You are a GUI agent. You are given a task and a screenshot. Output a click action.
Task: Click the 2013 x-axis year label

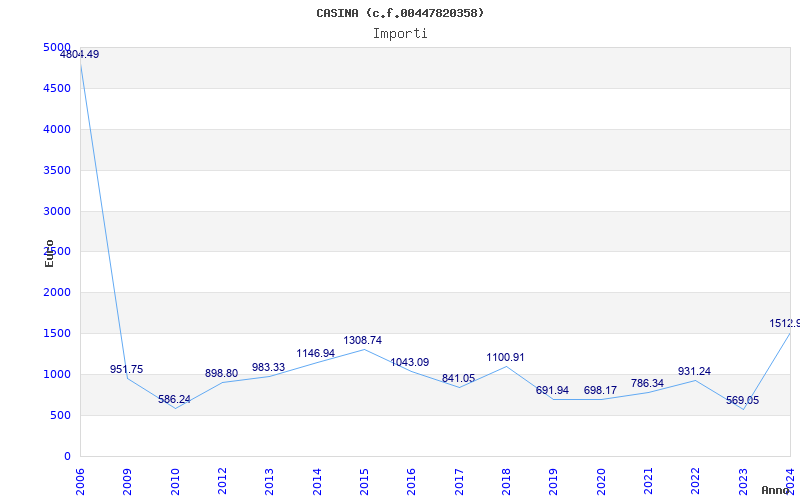269,482
